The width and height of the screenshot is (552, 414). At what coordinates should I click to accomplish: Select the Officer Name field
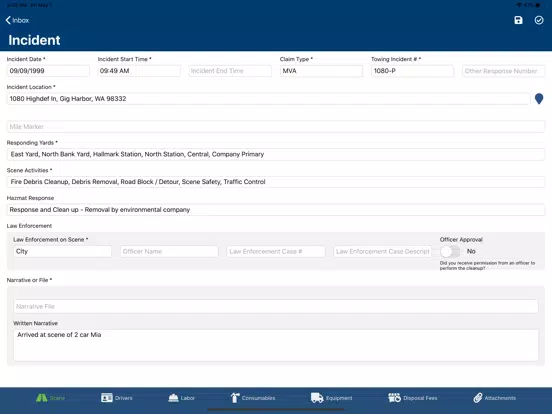pyautogui.click(x=169, y=251)
